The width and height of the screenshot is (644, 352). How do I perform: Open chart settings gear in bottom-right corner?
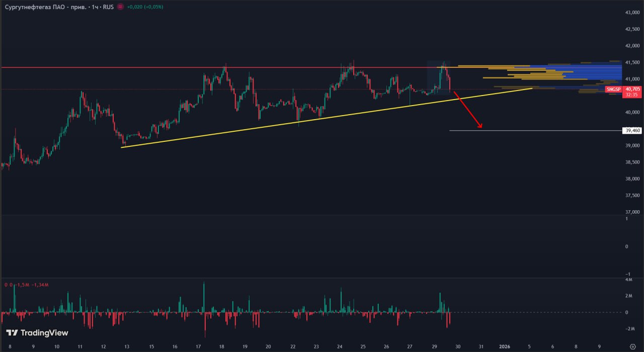point(632,346)
